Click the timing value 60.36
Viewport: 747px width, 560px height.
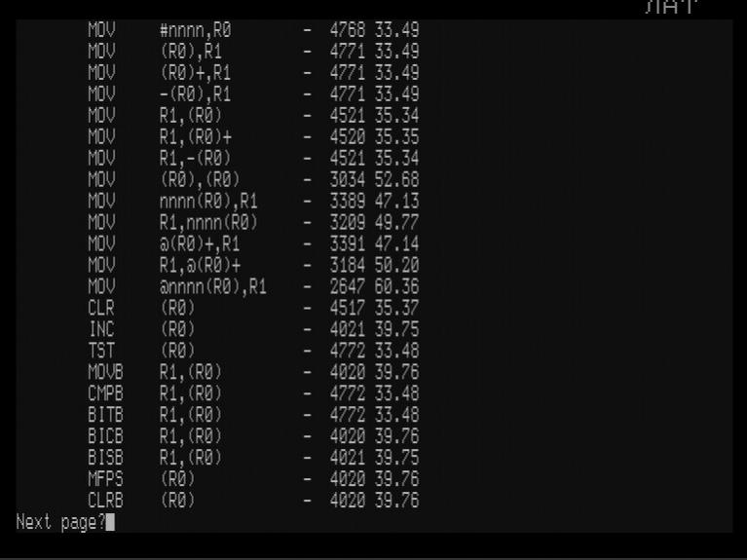(396, 286)
